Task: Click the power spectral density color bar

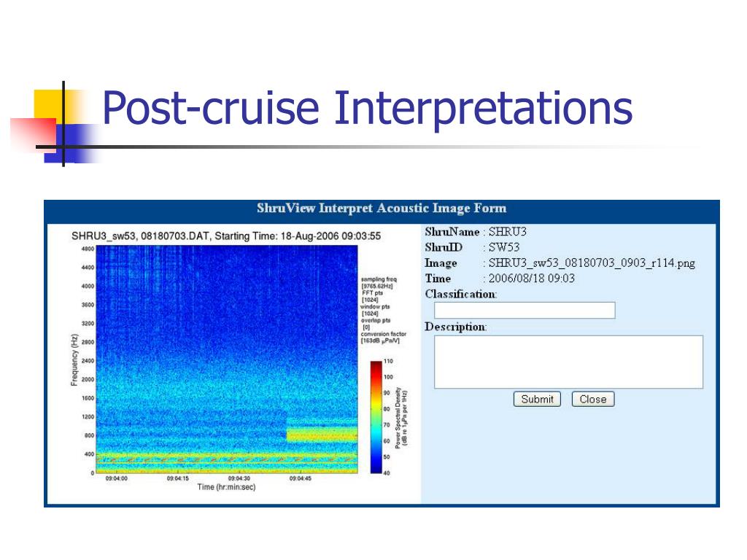Action: [x=376, y=417]
